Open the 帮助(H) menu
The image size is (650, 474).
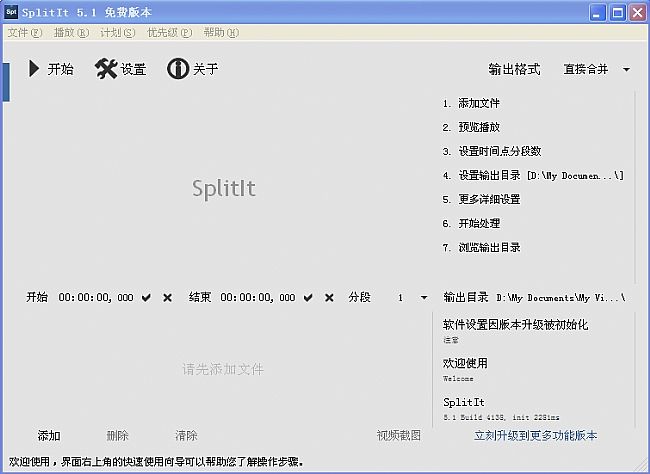coord(221,32)
